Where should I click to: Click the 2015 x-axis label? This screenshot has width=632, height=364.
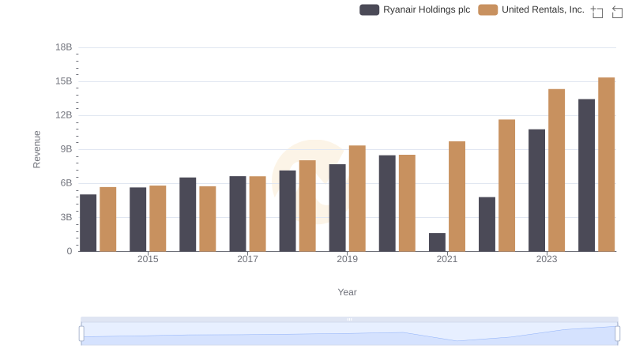(148, 259)
